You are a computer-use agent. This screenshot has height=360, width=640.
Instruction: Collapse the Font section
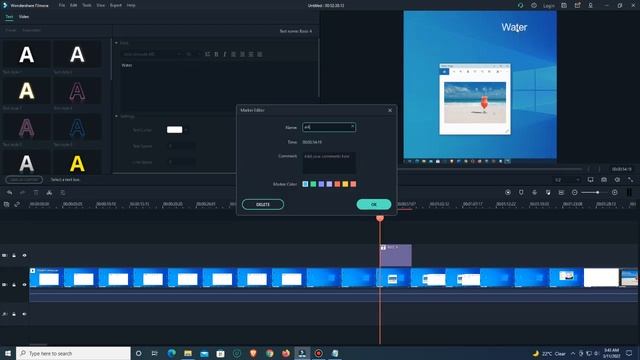pos(116,42)
